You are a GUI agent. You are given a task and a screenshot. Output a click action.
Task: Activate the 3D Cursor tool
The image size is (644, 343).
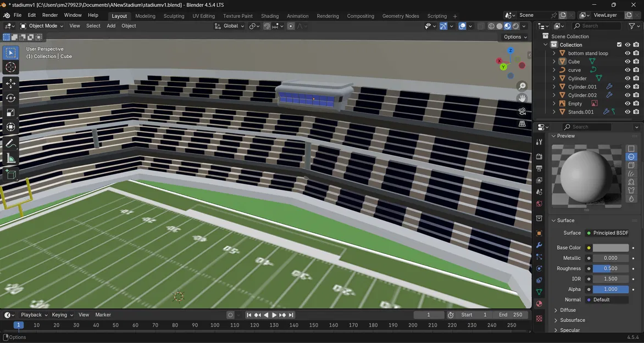[x=10, y=67]
